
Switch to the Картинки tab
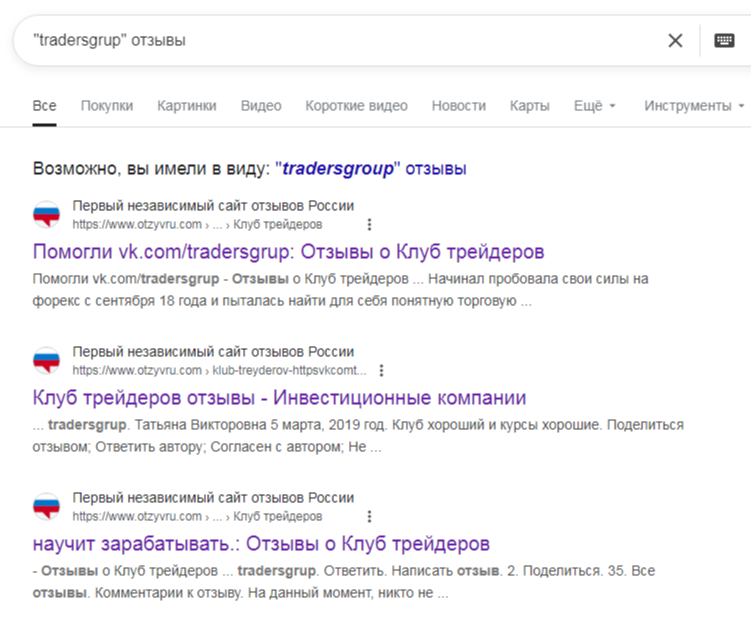(186, 106)
